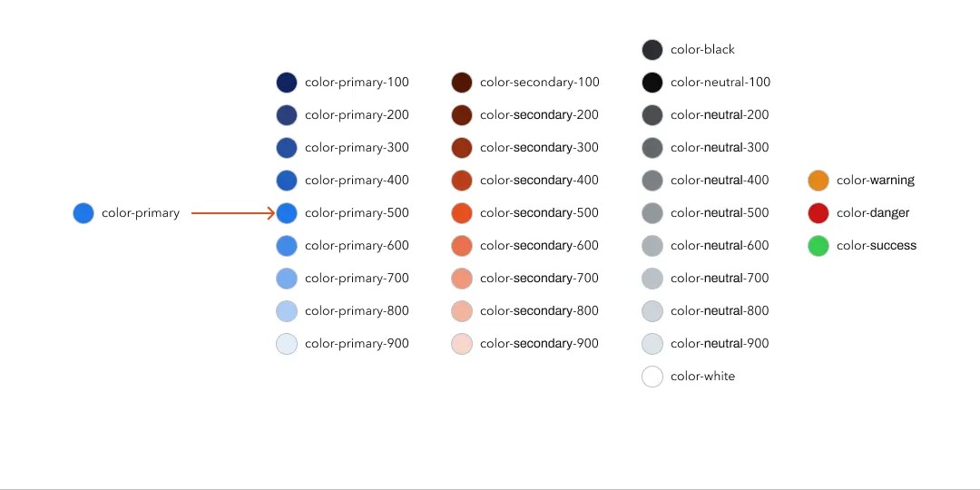Click the color-primary-100 swatch
Image resolution: width=980 pixels, height=490 pixels.
click(287, 83)
